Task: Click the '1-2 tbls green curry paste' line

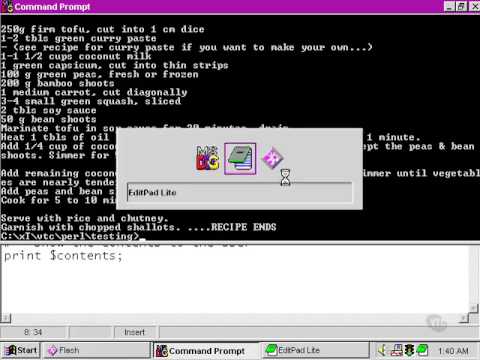Action: pos(78,38)
